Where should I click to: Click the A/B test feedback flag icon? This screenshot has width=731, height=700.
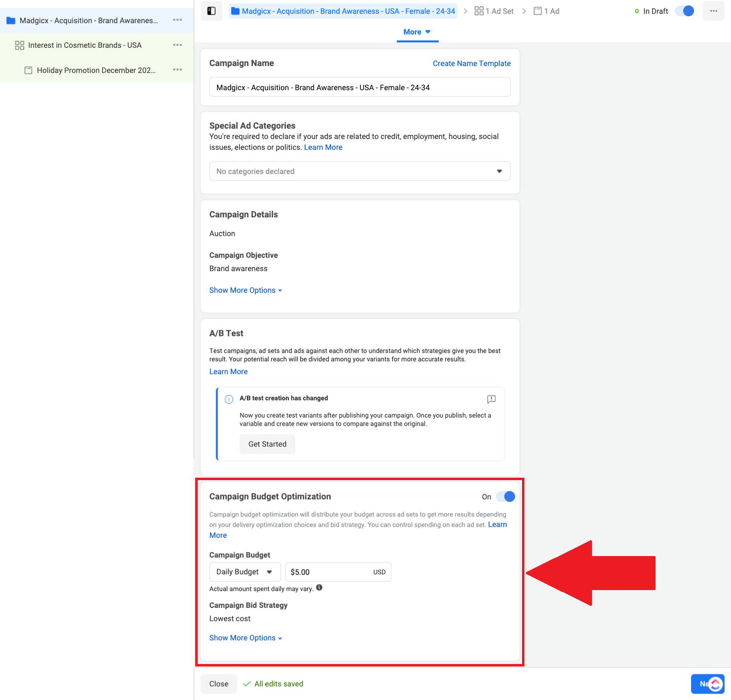(491, 399)
